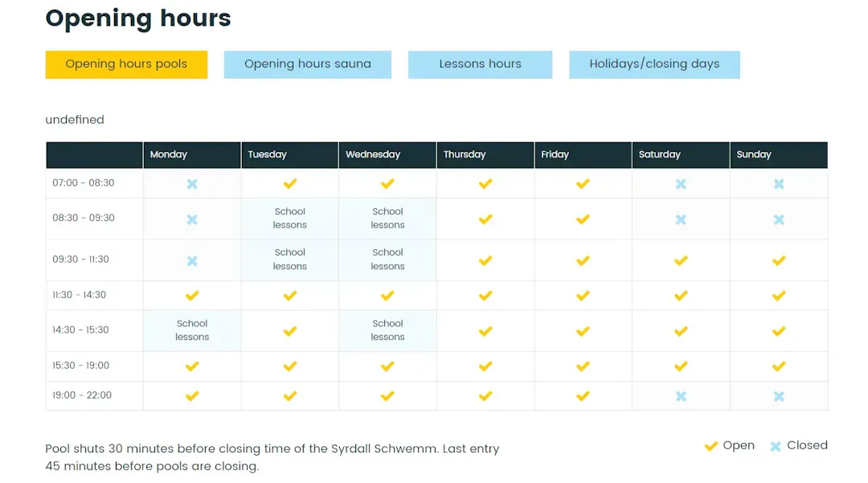Click the Wednesday column header
Screen dimensions: 868x483
point(373,155)
